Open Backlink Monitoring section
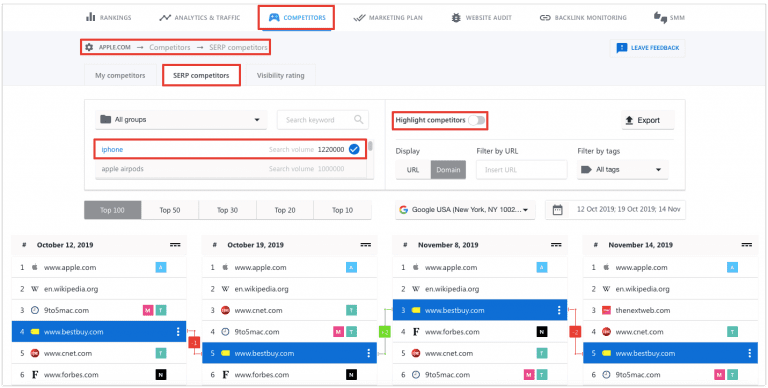The width and height of the screenshot is (768, 388). coord(583,18)
